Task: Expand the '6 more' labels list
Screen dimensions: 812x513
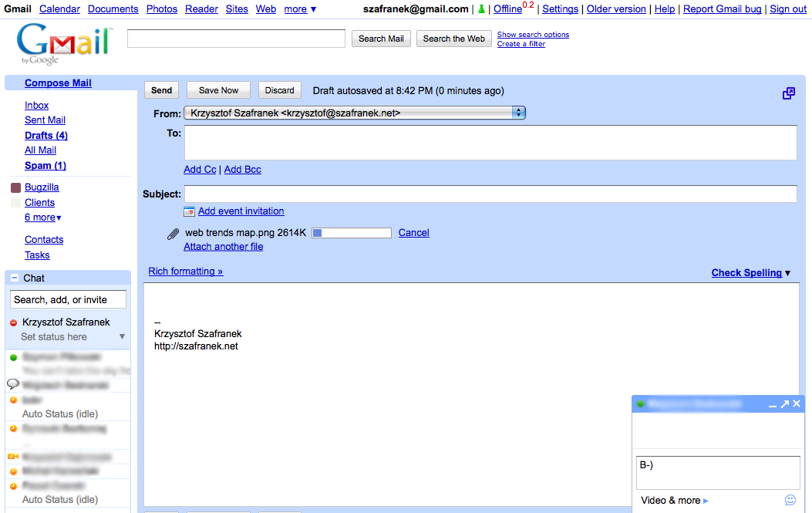Action: click(x=42, y=218)
